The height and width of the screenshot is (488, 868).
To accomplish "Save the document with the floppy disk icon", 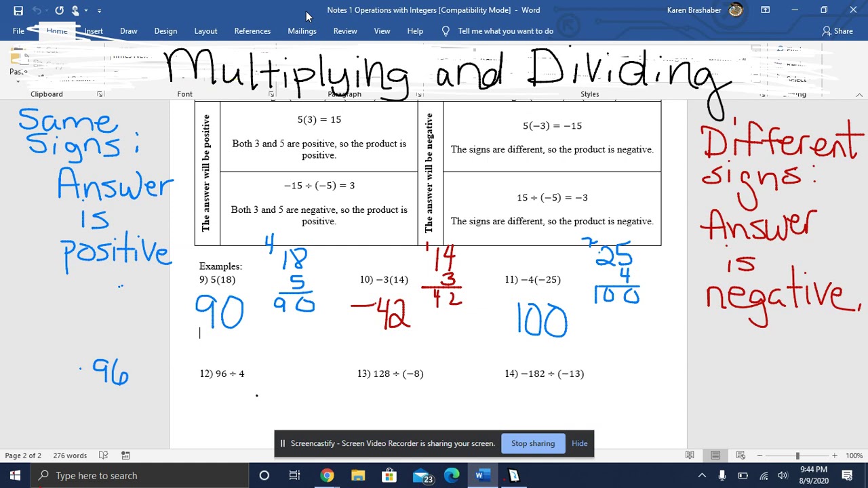I will pyautogui.click(x=18, y=10).
